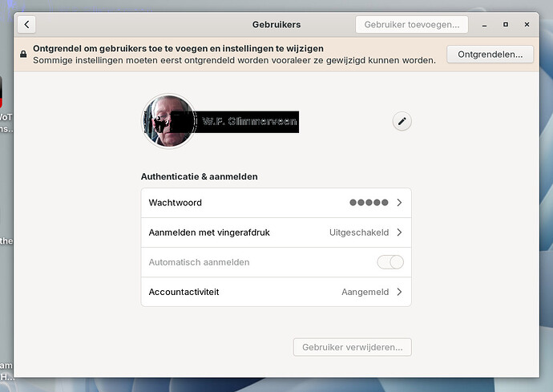This screenshot has width=553, height=392.
Task: Click the Authenticatie & aanmelden heading
Action: coord(200,176)
